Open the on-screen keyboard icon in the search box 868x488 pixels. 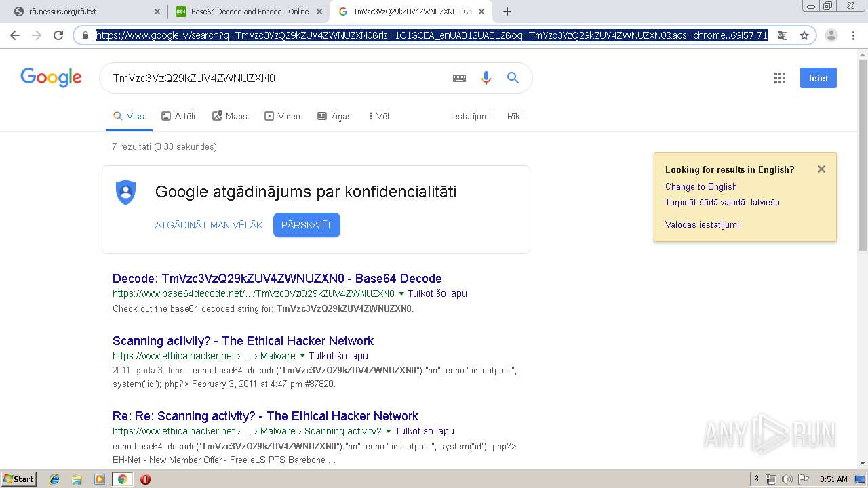click(x=459, y=78)
